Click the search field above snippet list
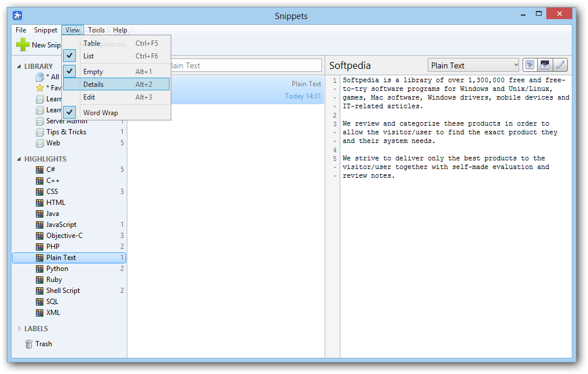588x374 pixels. [245, 65]
